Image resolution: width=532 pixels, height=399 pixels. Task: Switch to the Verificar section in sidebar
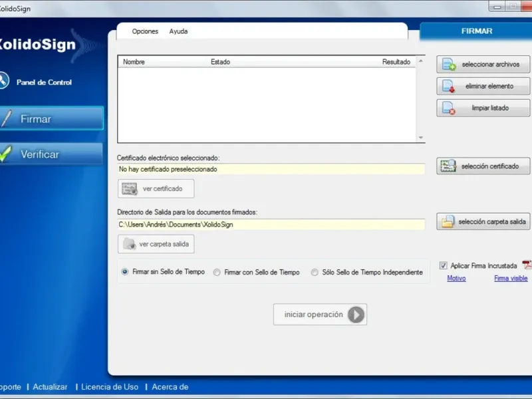[x=52, y=154]
